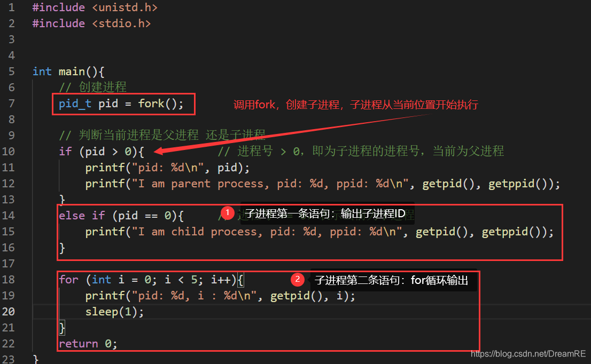Click the '#include <unistd.h>' line
The height and width of the screenshot is (364, 591).
click(95, 7)
